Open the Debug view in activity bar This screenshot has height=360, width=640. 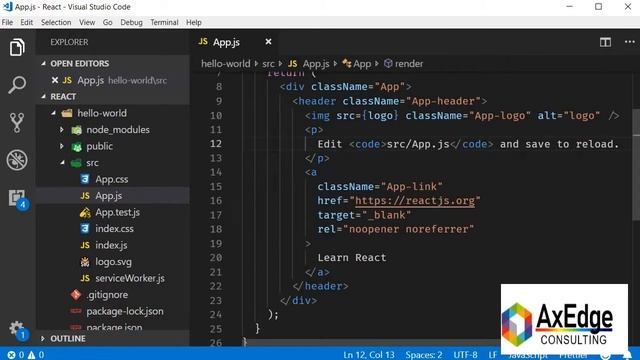click(17, 160)
